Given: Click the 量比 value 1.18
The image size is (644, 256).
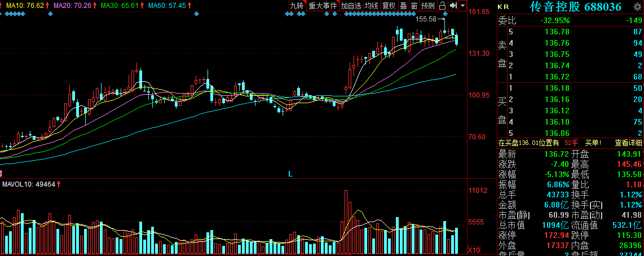Looking at the screenshot, I should [x=634, y=185].
